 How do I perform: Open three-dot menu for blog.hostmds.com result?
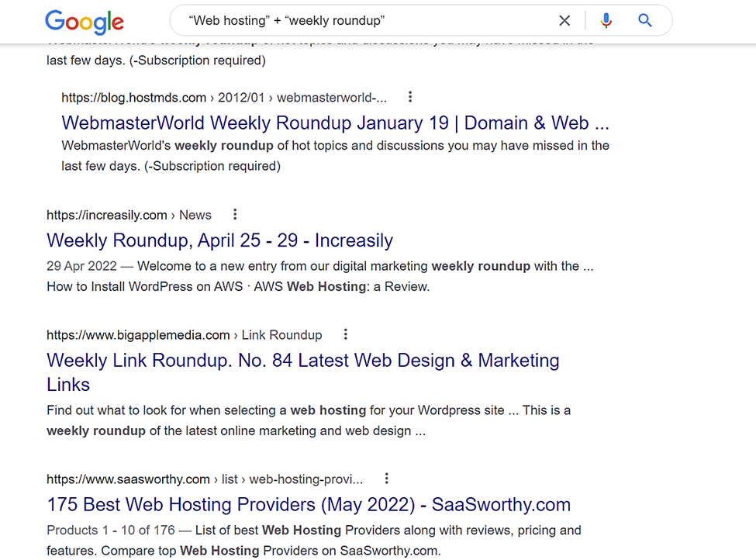(x=410, y=97)
